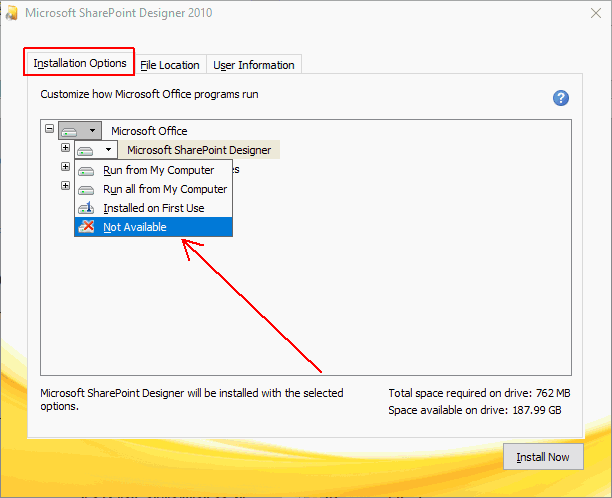Expand the Microsoft SharePoint Designer node
This screenshot has height=498, width=612.
click(x=65, y=148)
